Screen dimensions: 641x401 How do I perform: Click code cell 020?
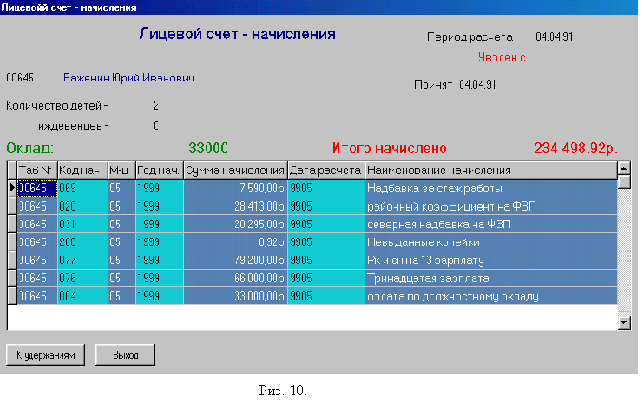point(83,206)
